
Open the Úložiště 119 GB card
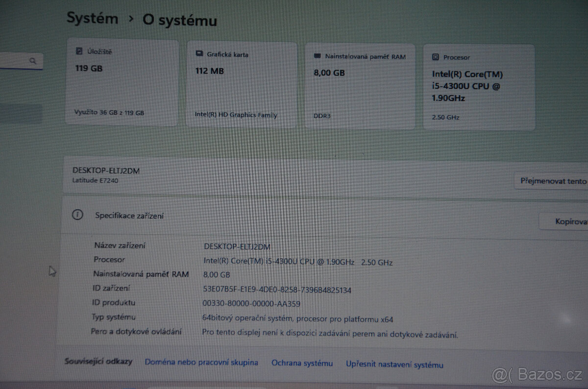(122, 82)
